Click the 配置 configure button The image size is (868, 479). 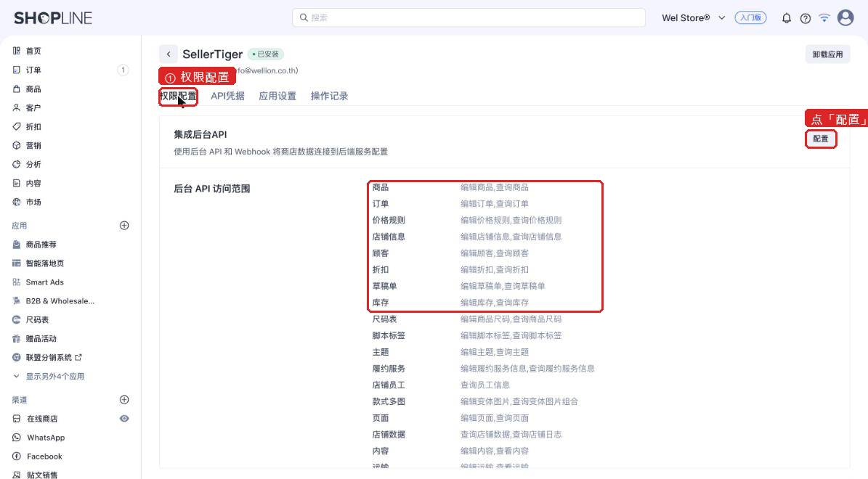(820, 139)
